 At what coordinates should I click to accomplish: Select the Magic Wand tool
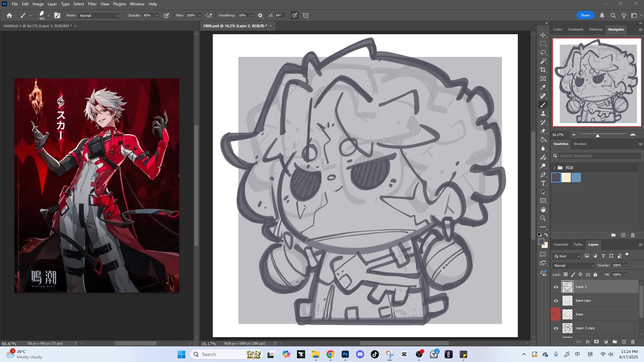543,61
